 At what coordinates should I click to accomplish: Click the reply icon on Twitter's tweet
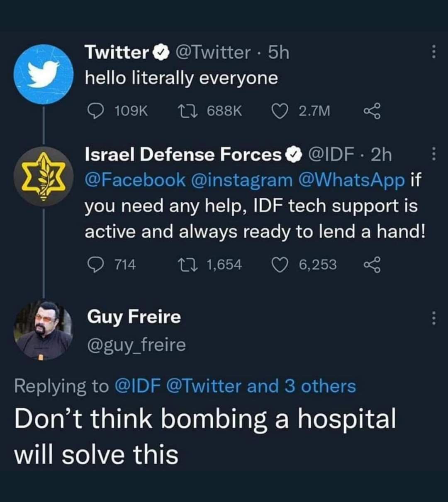pos(96,111)
